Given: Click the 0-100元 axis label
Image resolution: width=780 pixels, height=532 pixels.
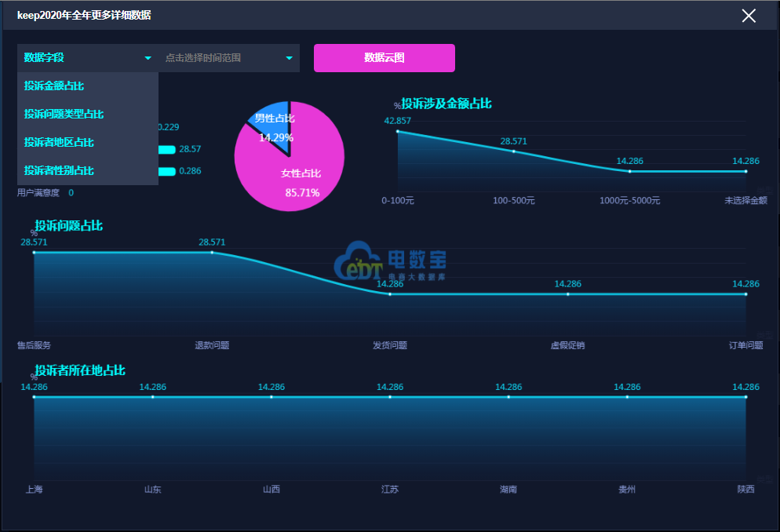Looking at the screenshot, I should (x=398, y=200).
